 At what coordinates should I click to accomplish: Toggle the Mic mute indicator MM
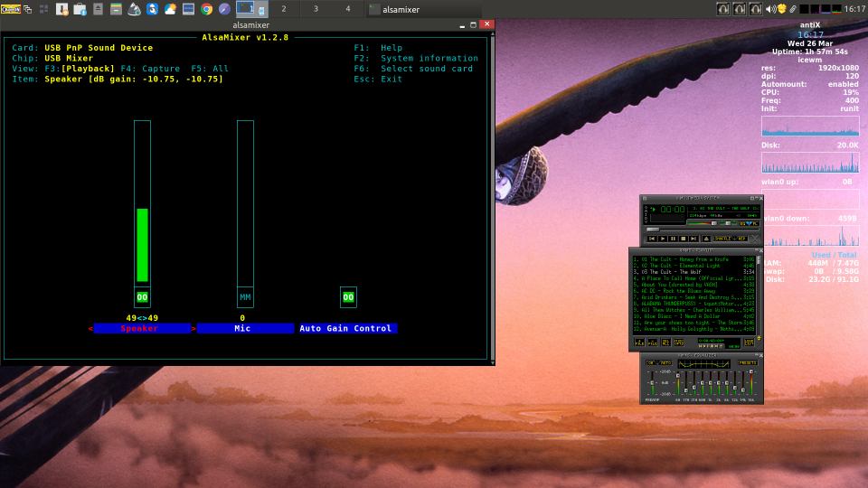coord(245,297)
